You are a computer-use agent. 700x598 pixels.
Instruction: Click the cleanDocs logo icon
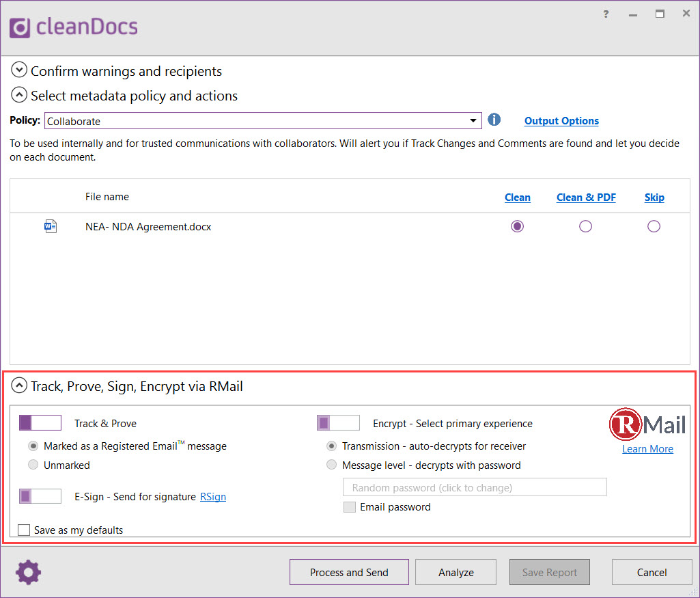tap(20, 27)
